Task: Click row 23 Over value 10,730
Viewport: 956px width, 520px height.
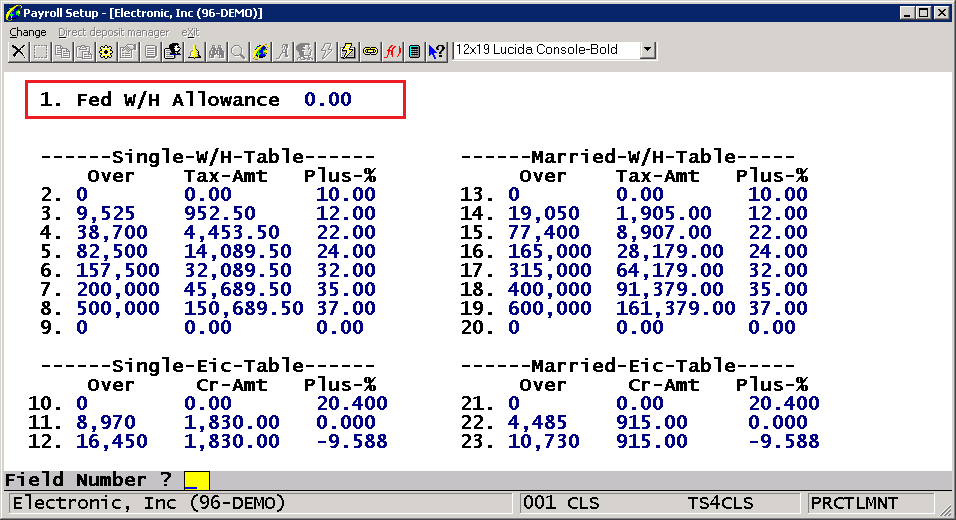Action: click(543, 441)
